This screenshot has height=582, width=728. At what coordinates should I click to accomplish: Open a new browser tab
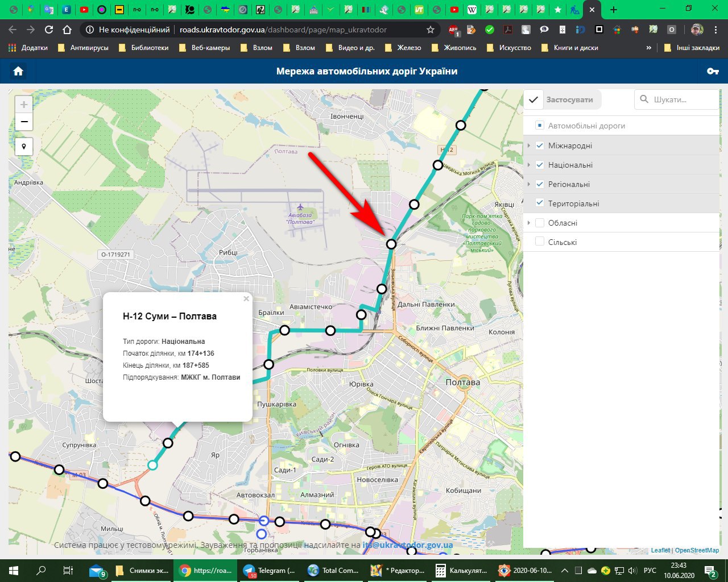[x=613, y=10]
